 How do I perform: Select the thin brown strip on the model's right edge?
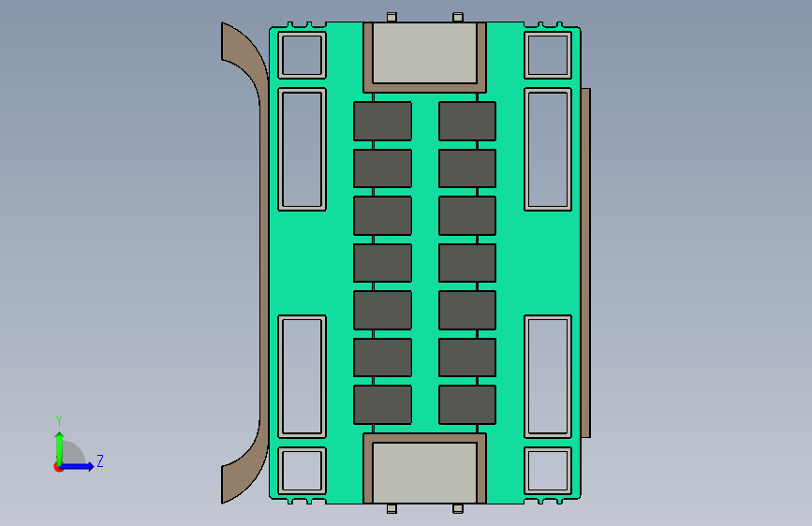585,263
